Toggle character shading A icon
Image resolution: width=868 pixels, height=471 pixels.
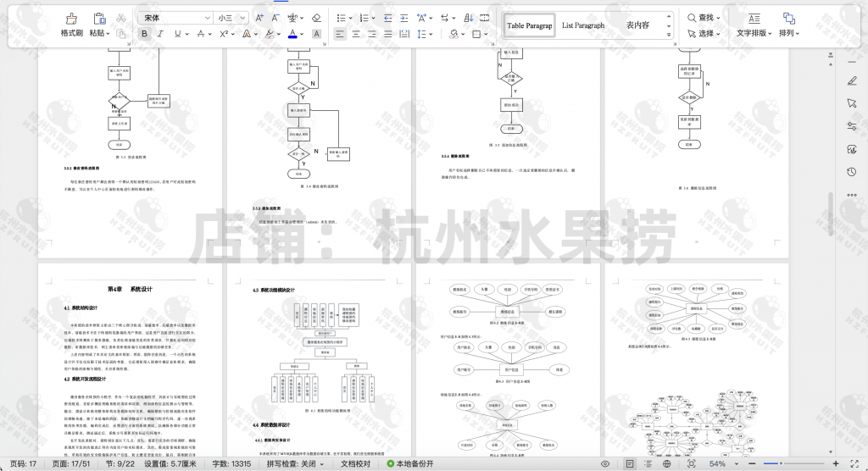[x=317, y=34]
